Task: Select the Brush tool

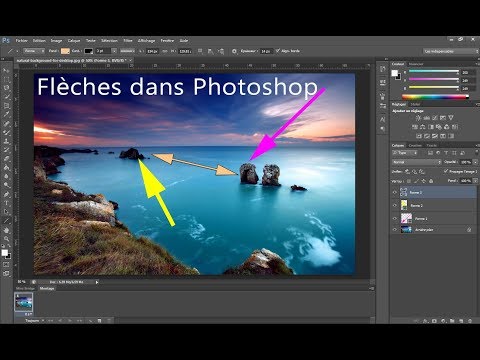Action: 6,132
